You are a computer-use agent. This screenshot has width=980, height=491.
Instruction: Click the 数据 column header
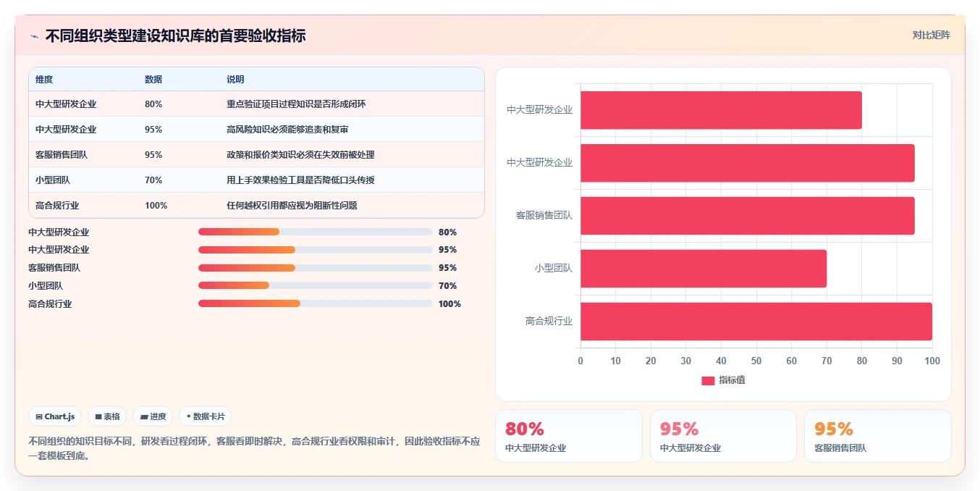click(153, 80)
